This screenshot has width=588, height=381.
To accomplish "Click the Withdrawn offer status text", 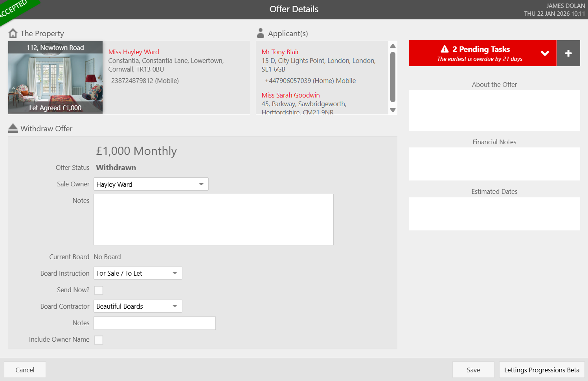I will [116, 167].
